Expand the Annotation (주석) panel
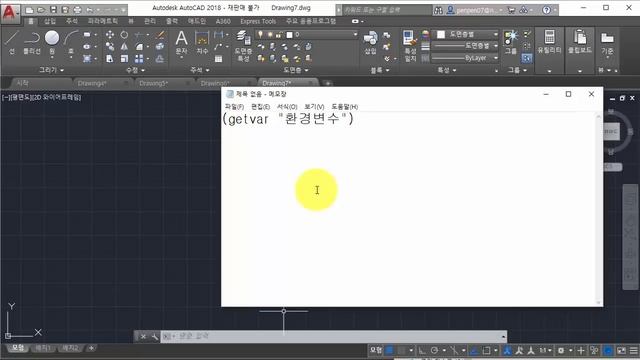This screenshot has height=360, width=640. pos(200,70)
